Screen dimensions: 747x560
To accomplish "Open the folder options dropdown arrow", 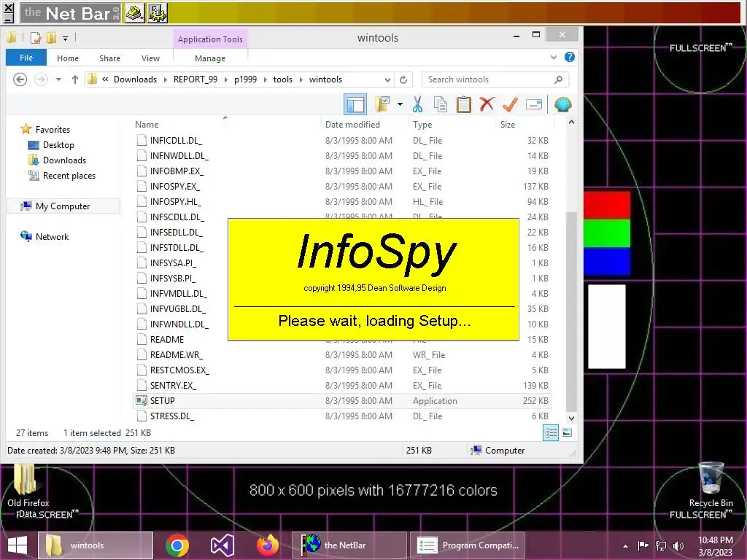I will [400, 104].
